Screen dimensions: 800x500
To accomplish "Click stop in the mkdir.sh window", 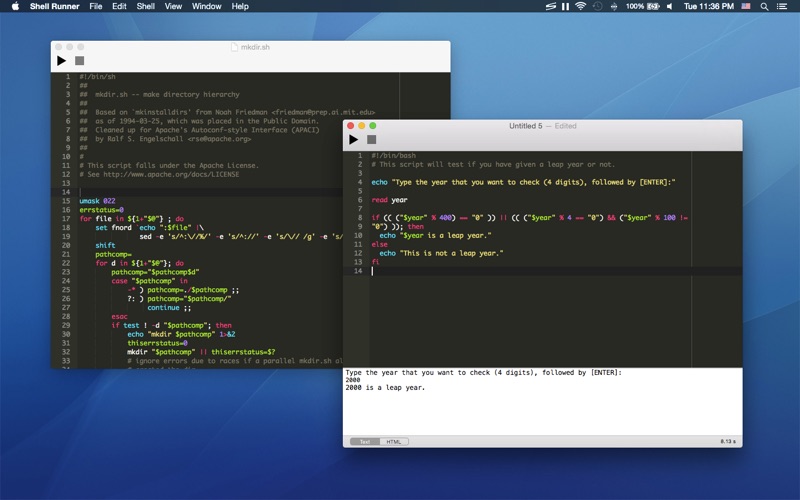I will tap(79, 61).
